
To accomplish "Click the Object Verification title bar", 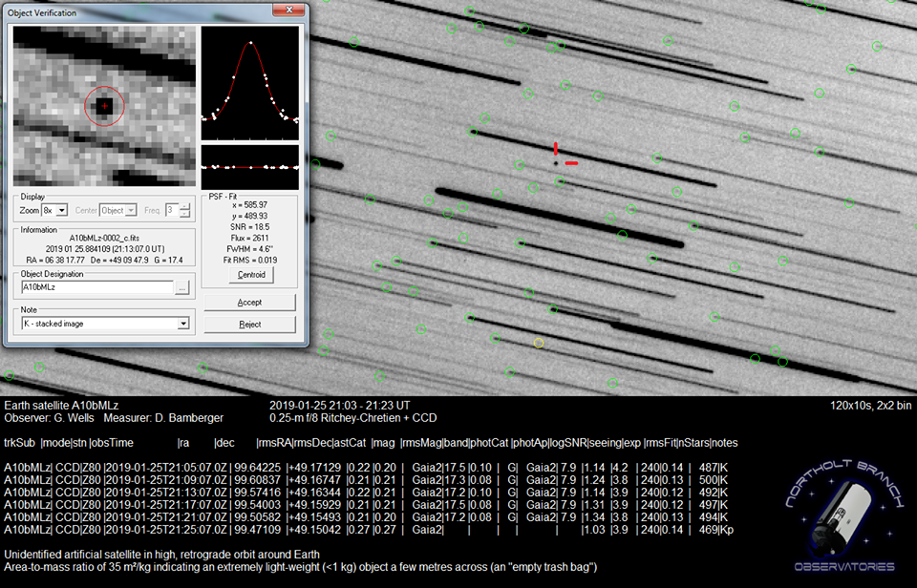I will [143, 12].
